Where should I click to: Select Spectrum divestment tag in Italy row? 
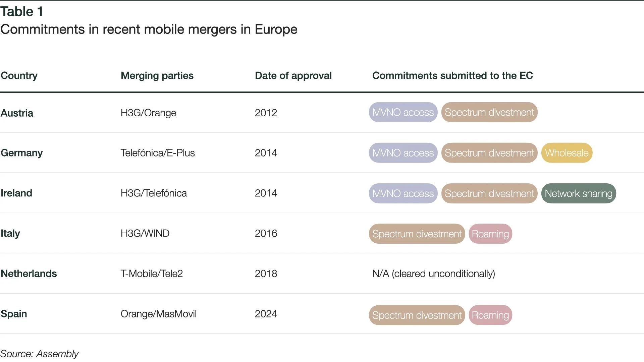click(417, 234)
